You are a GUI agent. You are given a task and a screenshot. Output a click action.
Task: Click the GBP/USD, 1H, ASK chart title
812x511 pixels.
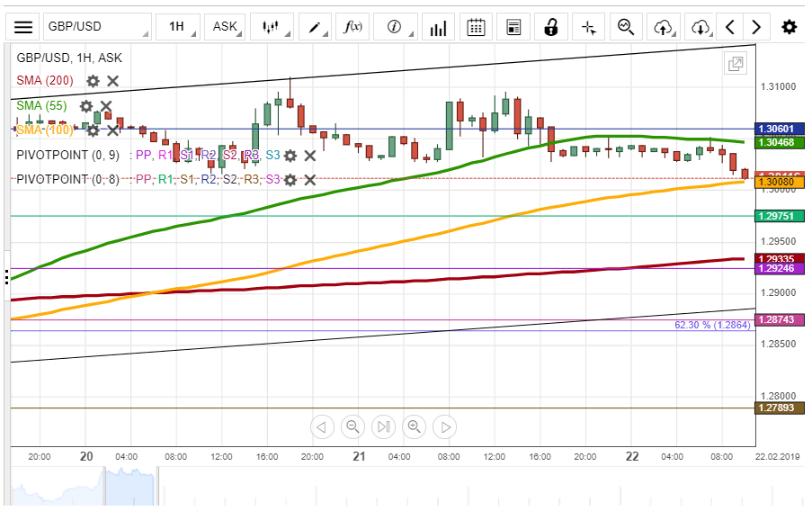(x=69, y=58)
